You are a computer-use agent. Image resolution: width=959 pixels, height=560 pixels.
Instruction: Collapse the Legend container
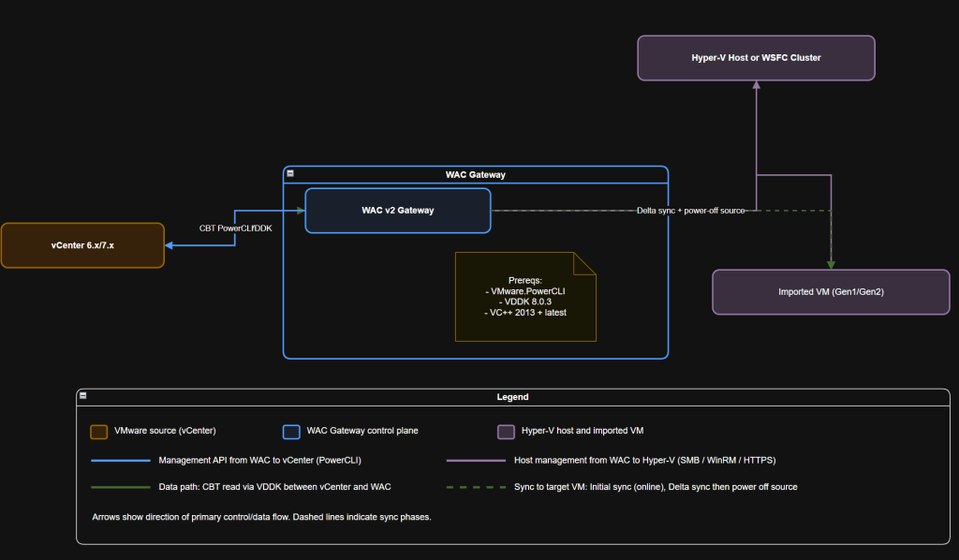pos(84,393)
